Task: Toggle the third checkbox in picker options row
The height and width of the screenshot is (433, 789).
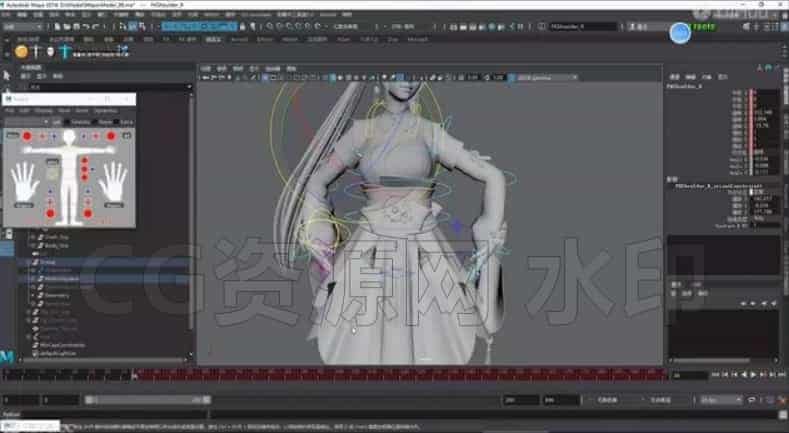Action: point(117,122)
